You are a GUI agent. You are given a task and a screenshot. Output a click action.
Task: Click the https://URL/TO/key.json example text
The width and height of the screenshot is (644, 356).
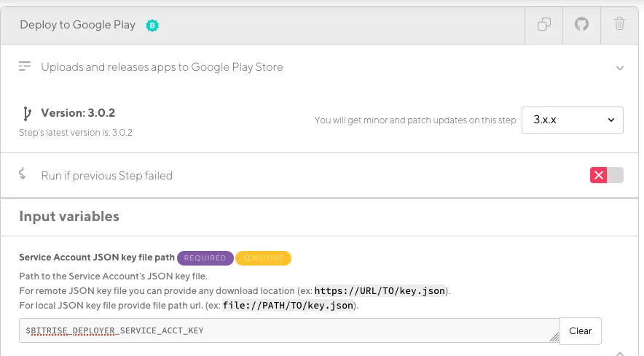pyautogui.click(x=380, y=290)
